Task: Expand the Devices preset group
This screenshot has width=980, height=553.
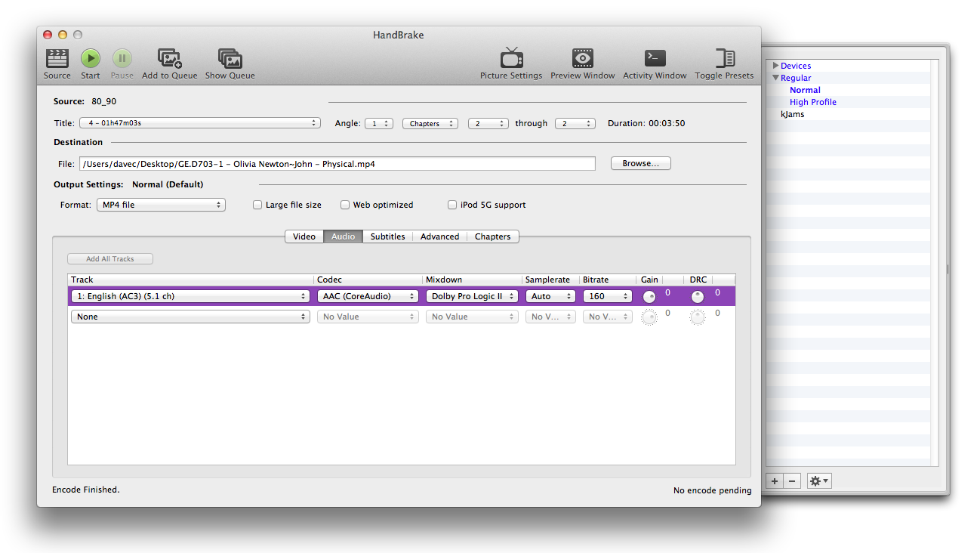Action: coord(775,66)
